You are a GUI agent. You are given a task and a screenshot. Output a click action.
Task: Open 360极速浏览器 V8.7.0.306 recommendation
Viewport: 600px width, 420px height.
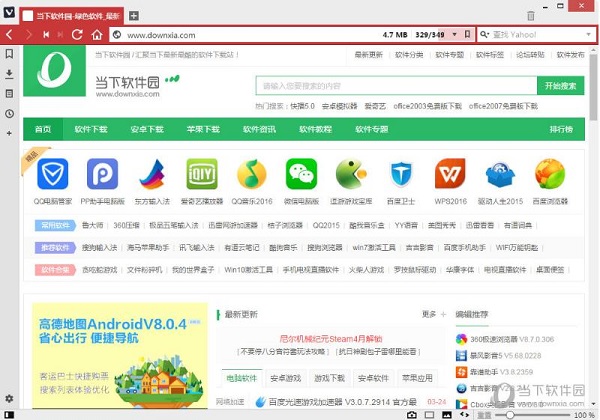click(x=505, y=339)
